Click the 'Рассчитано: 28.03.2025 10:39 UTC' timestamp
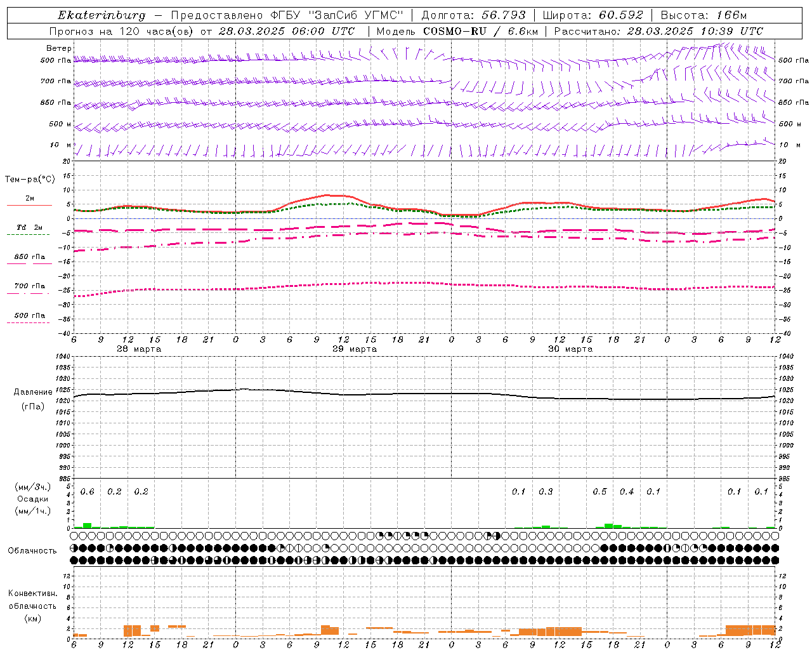812x650 pixels. pyautogui.click(x=658, y=31)
